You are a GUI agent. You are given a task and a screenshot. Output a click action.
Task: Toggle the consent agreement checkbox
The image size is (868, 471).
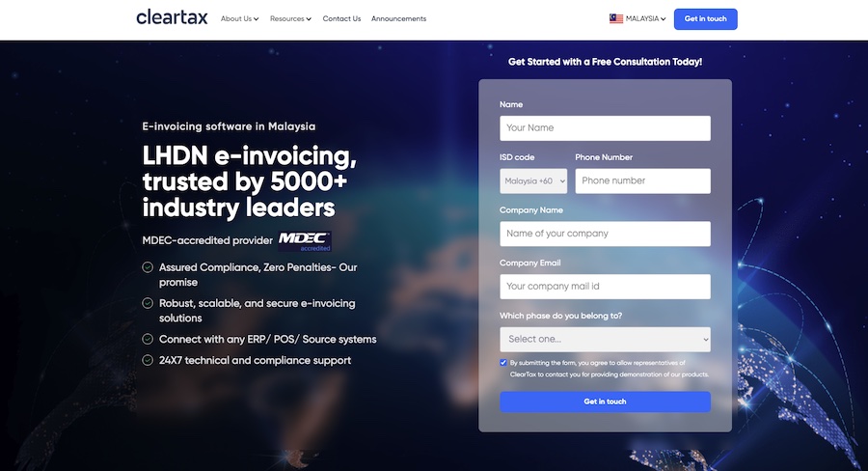(503, 362)
